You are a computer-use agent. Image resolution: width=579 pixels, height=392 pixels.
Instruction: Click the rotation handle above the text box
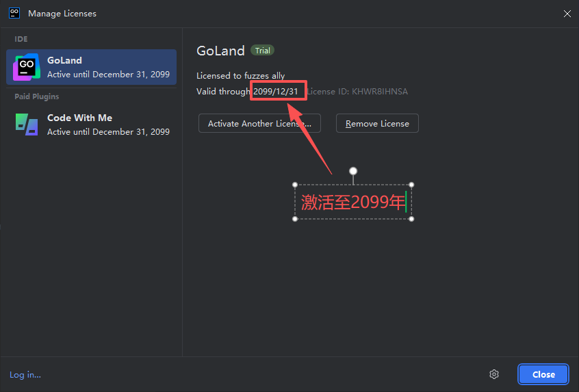353,171
